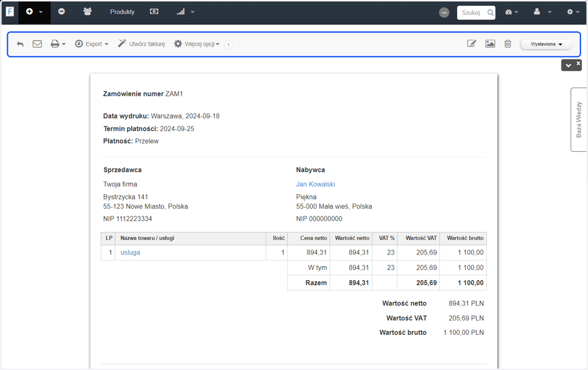Screen dimensions: 588x370
Task: Click the NIP 000000000 text
Action: click(x=319, y=219)
